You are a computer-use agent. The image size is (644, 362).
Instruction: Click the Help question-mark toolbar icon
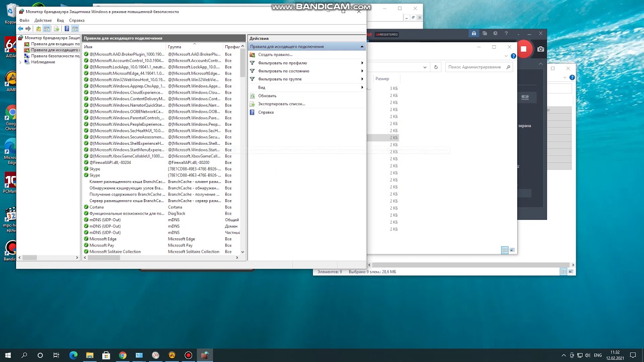[x=66, y=29]
